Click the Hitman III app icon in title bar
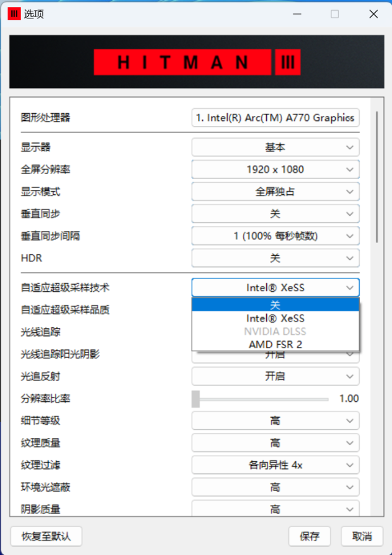392x555 pixels. pyautogui.click(x=14, y=14)
